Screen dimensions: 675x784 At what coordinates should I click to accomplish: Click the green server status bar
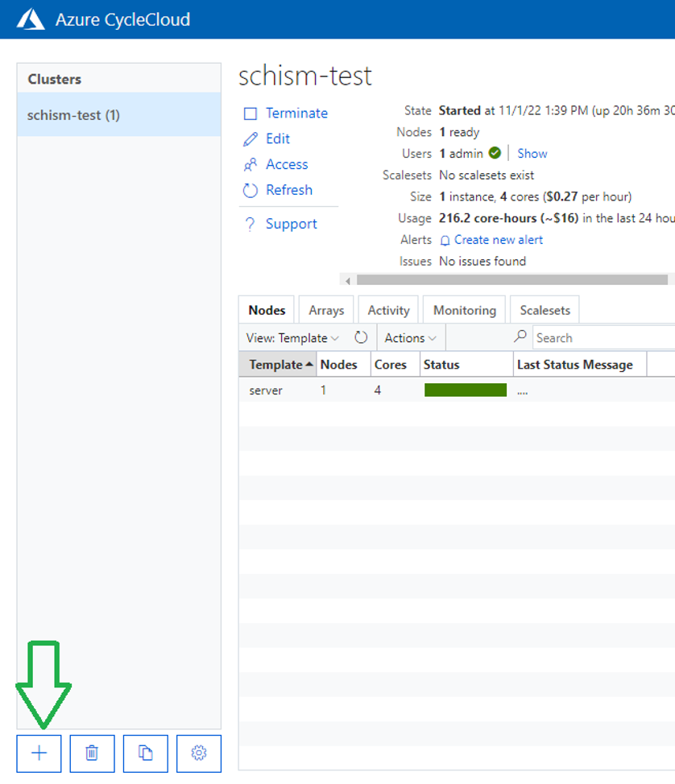(466, 390)
